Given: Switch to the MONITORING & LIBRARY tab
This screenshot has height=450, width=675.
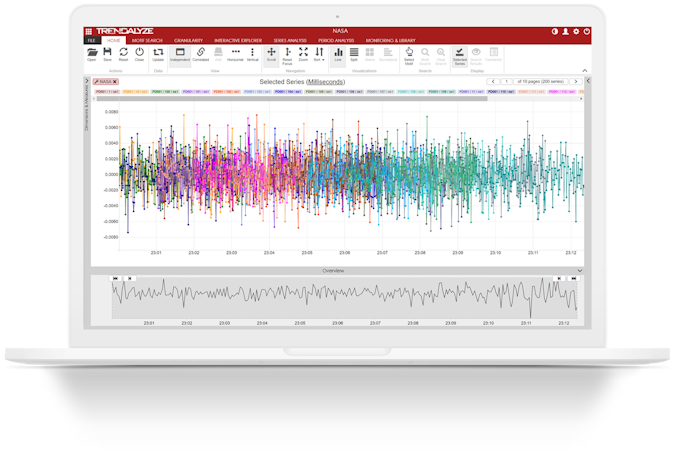Looking at the screenshot, I should pyautogui.click(x=391, y=40).
